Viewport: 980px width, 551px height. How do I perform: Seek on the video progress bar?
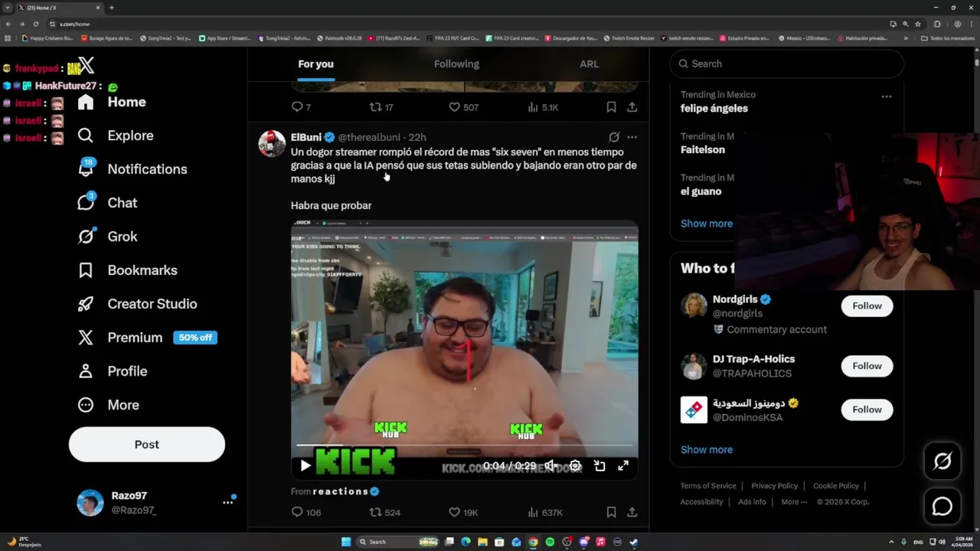tap(465, 445)
